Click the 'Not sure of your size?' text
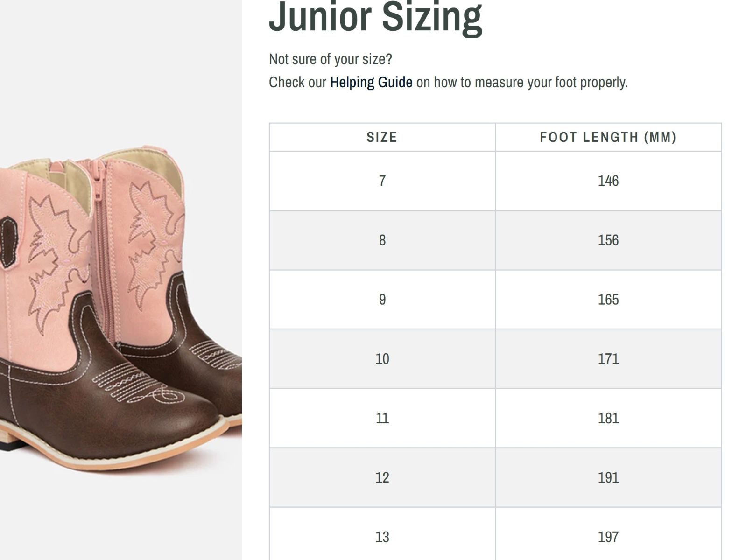732x560 pixels. coord(331,59)
